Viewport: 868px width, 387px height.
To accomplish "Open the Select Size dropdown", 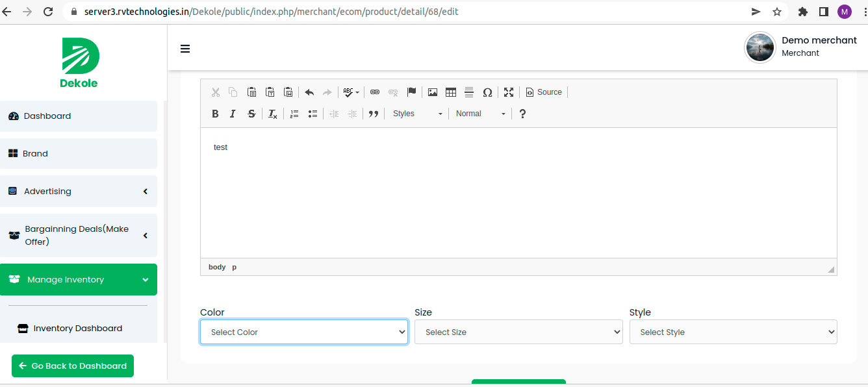I will point(518,332).
